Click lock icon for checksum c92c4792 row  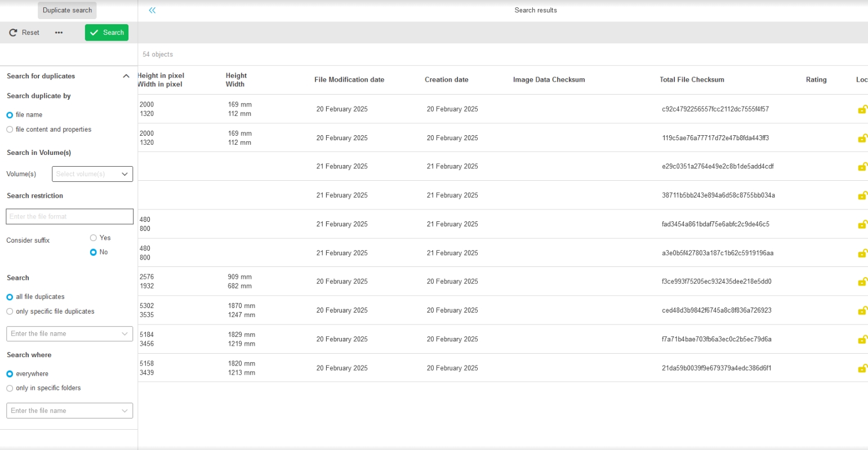[862, 109]
